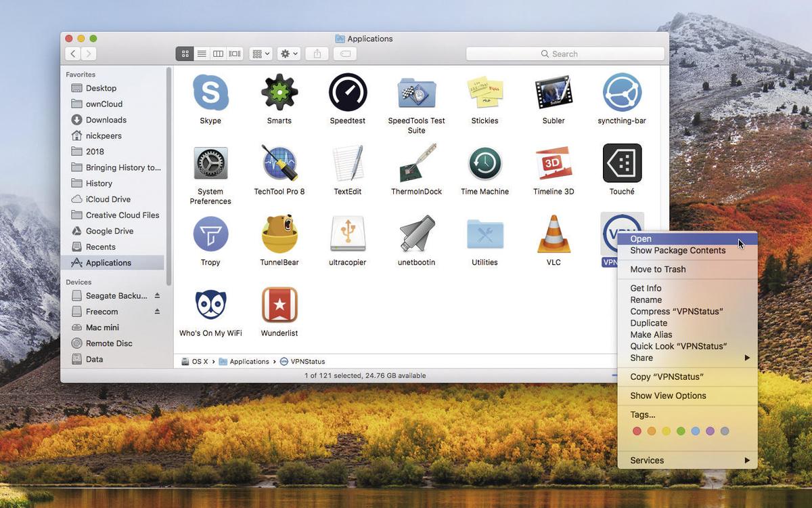The image size is (812, 508).
Task: Apply the green tag color
Action: click(681, 431)
